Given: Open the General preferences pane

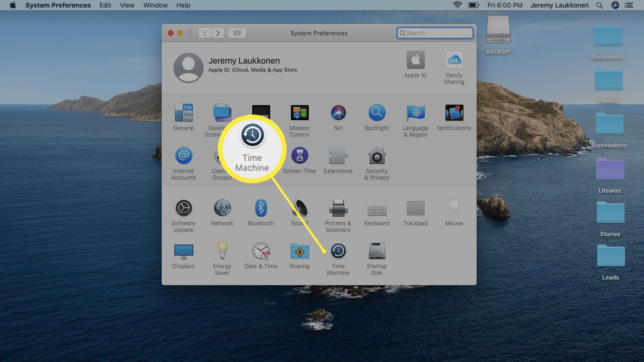Looking at the screenshot, I should 183,113.
